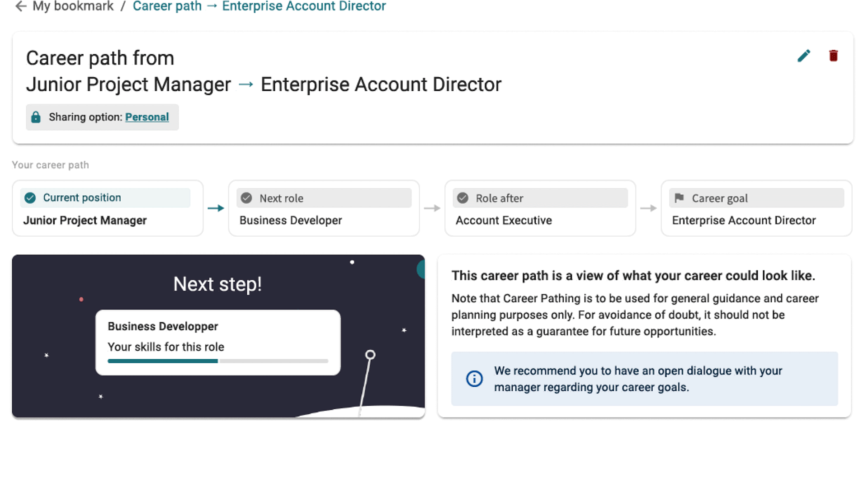Click the back arrow icon
The width and height of the screenshot is (868, 488).
pos(21,6)
